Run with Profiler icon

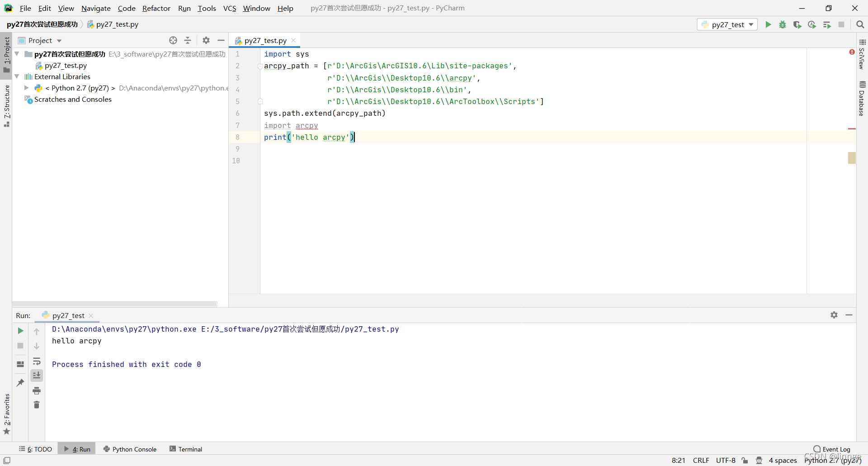click(812, 24)
